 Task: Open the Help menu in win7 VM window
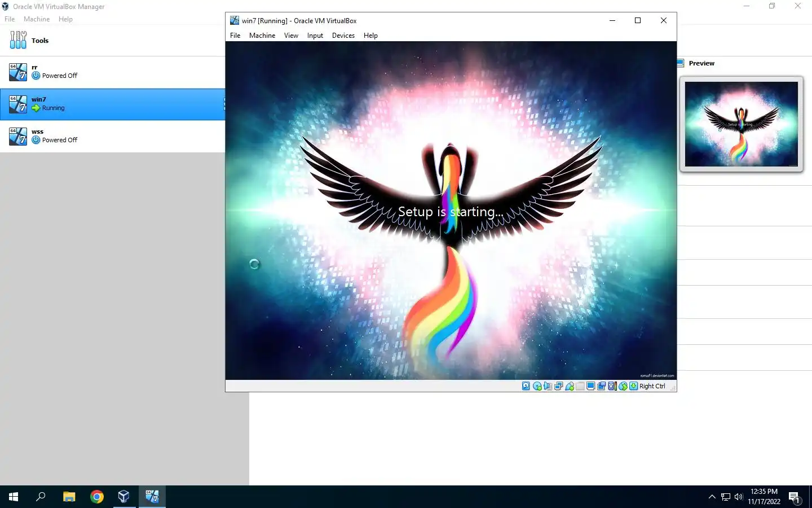tap(370, 36)
